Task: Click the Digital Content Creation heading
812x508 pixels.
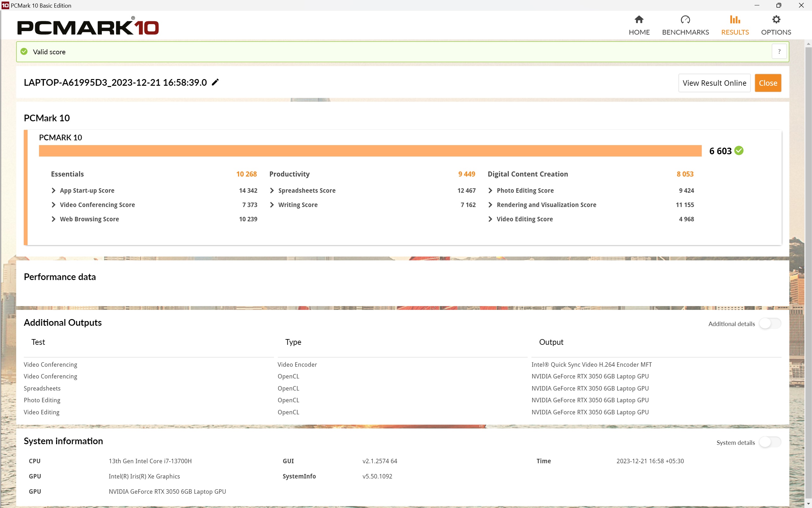Action: click(528, 174)
